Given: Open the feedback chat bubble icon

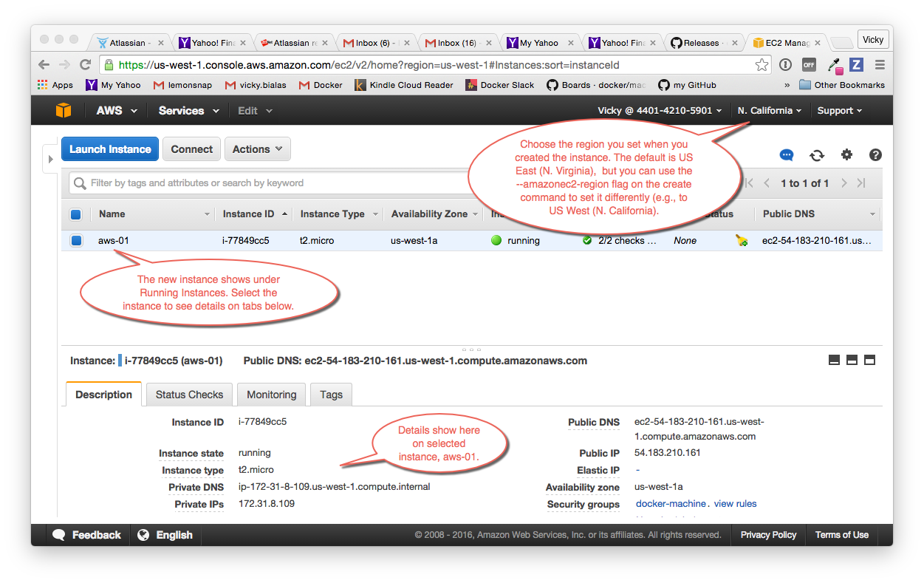Looking at the screenshot, I should (x=787, y=155).
